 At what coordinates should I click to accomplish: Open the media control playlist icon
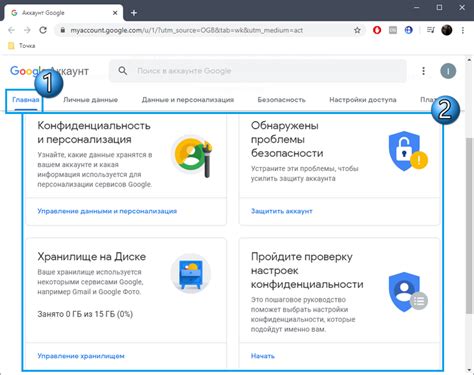coord(431,30)
